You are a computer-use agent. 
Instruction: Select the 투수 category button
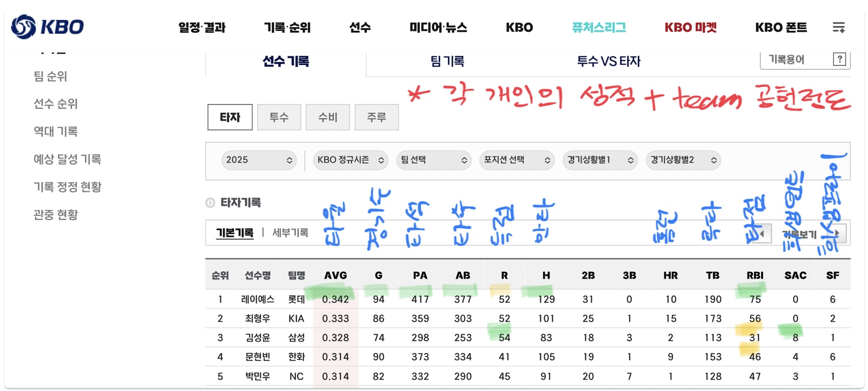pyautogui.click(x=279, y=117)
